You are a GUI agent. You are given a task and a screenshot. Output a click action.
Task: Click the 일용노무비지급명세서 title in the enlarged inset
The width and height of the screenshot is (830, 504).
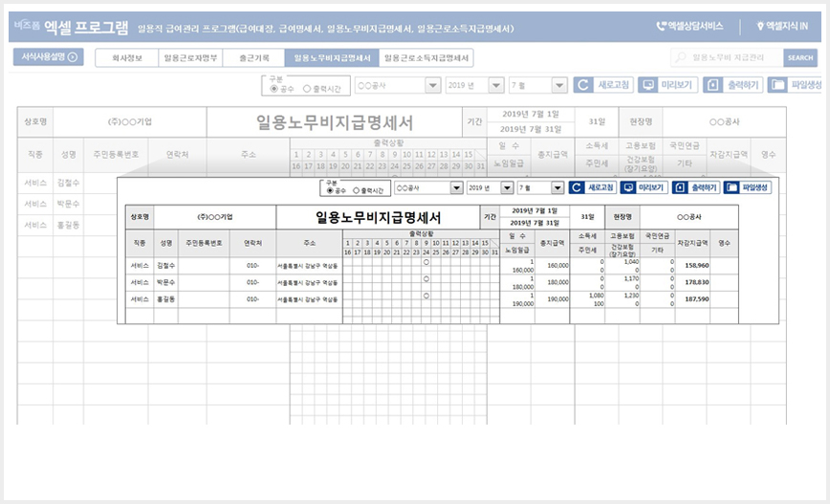coord(378,217)
